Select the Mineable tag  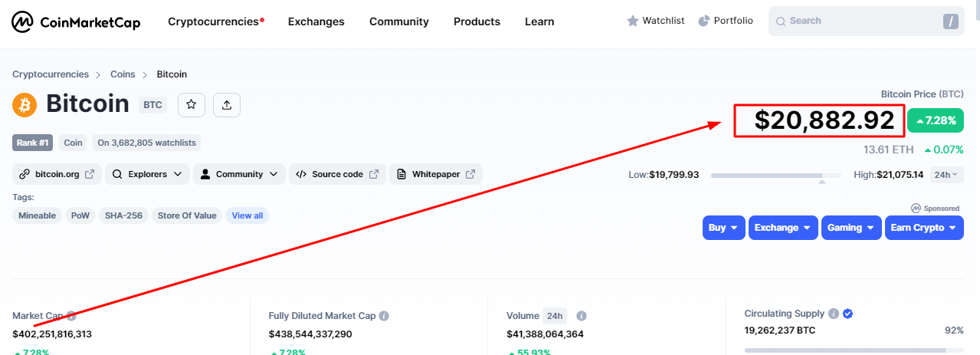click(38, 215)
